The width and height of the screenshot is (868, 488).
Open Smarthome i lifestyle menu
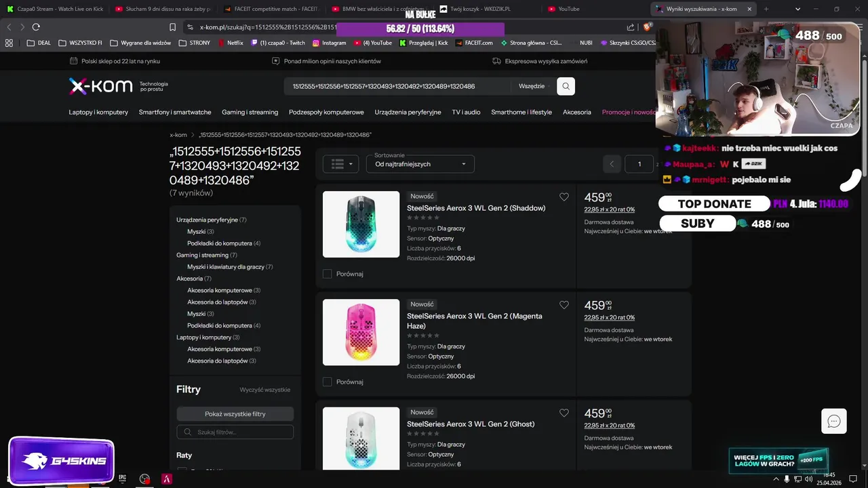tap(521, 112)
